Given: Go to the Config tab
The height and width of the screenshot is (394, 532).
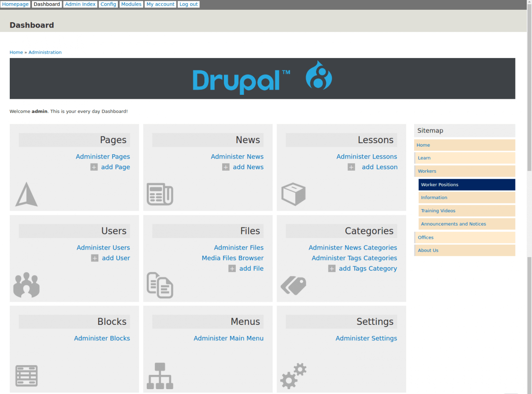Looking at the screenshot, I should pyautogui.click(x=108, y=4).
